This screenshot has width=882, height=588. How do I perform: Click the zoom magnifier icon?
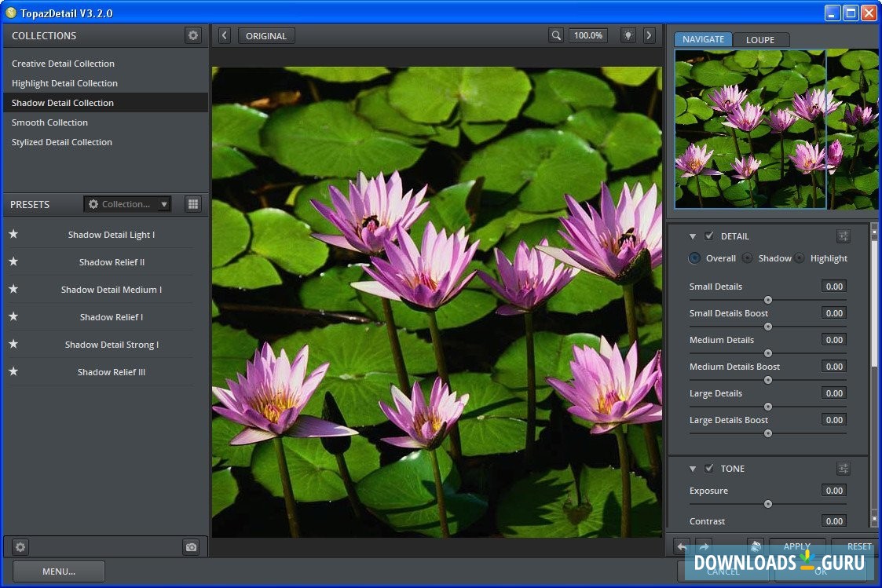pyautogui.click(x=556, y=35)
